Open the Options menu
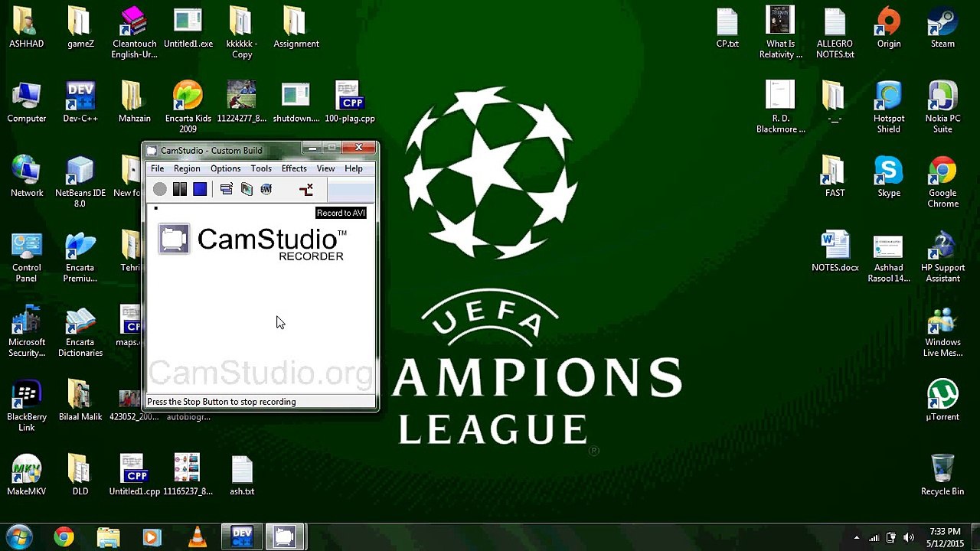The height and width of the screenshot is (551, 980). click(x=225, y=168)
